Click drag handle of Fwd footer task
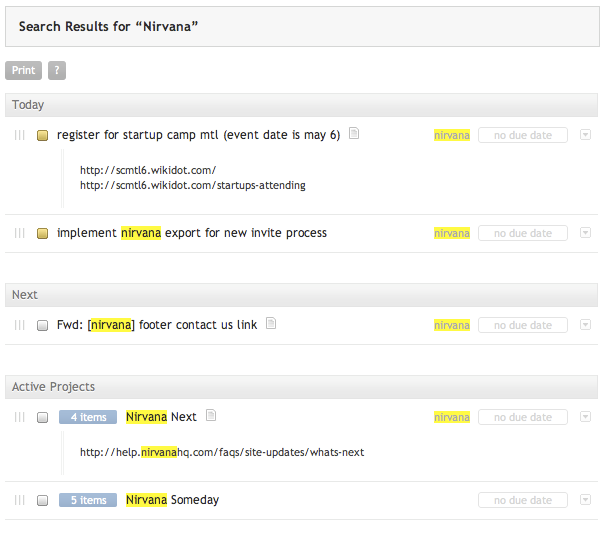 [19, 325]
